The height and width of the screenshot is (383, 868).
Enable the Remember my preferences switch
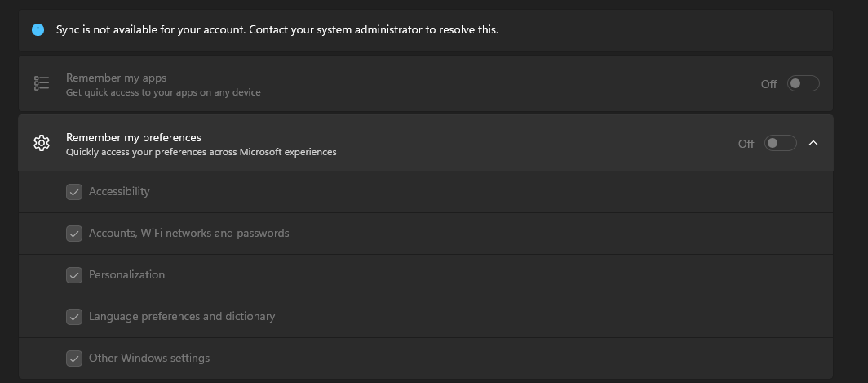[x=780, y=143]
